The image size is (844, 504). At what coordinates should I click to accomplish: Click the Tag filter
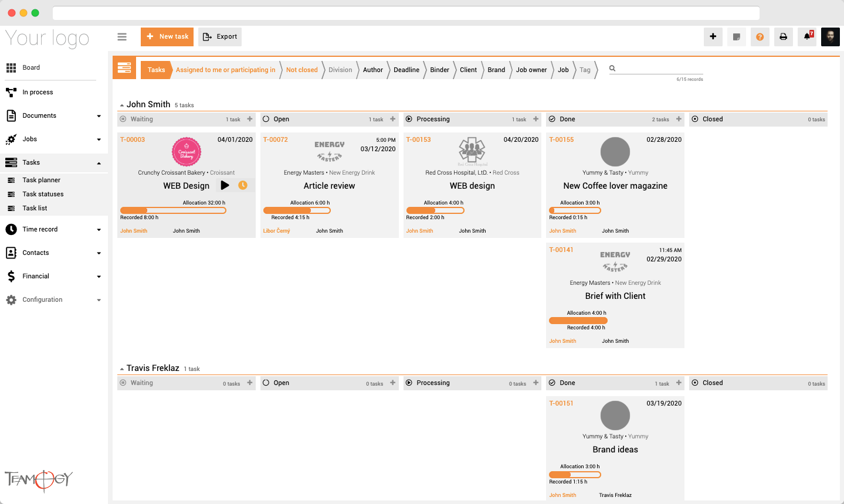coord(585,70)
